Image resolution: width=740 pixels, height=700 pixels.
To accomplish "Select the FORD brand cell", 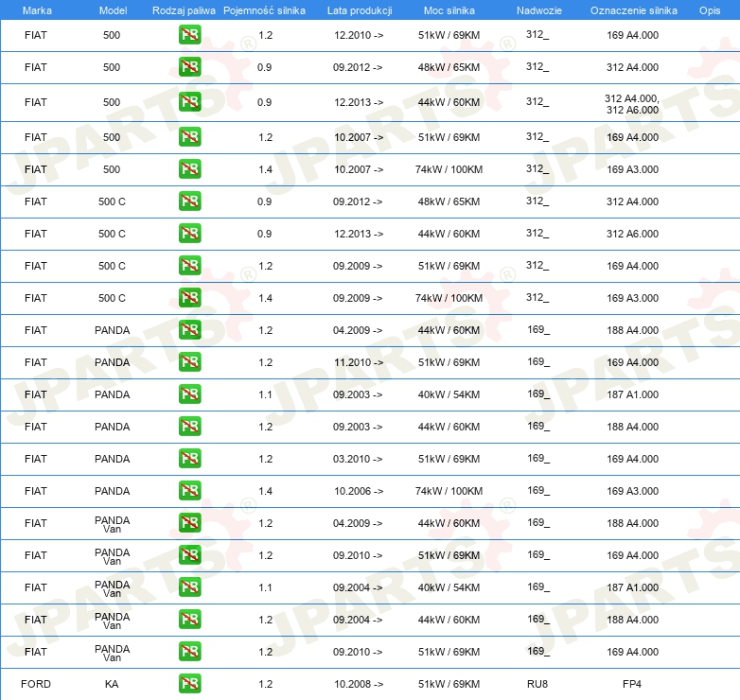I will pos(36,684).
